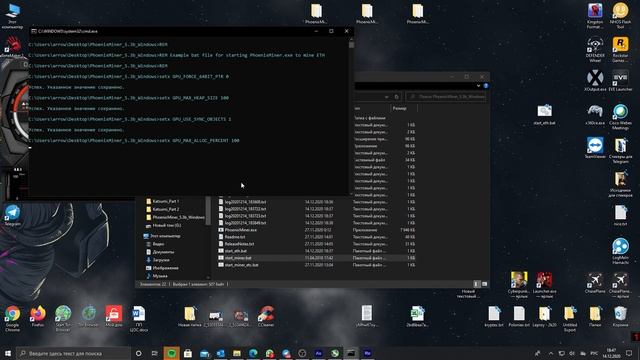Open the EVE Launcher shortcut
This screenshot has height=360, width=640.
(x=620, y=80)
